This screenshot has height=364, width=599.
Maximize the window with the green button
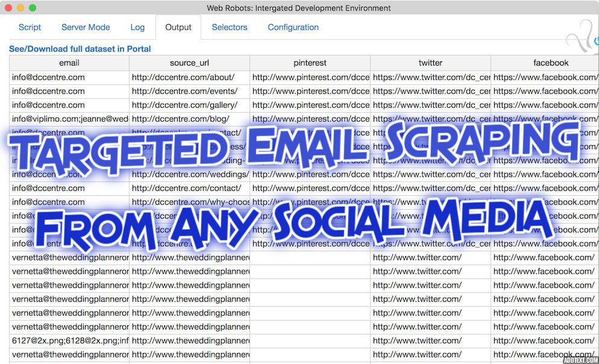[x=33, y=8]
